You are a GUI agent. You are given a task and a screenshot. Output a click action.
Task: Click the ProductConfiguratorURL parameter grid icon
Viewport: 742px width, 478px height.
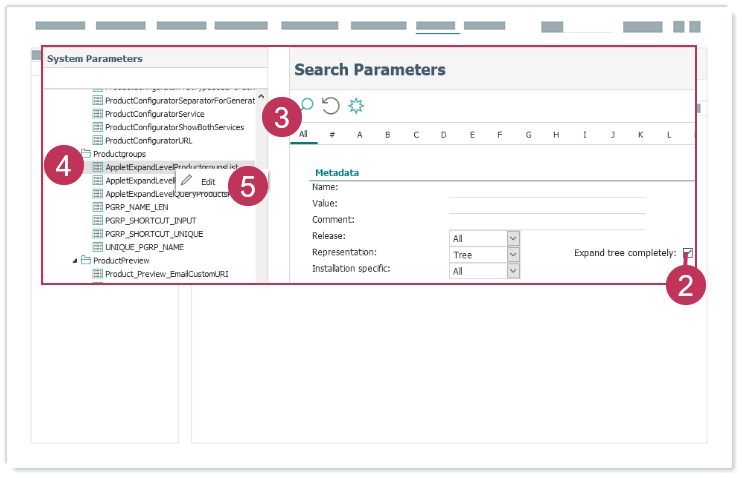tap(98, 141)
